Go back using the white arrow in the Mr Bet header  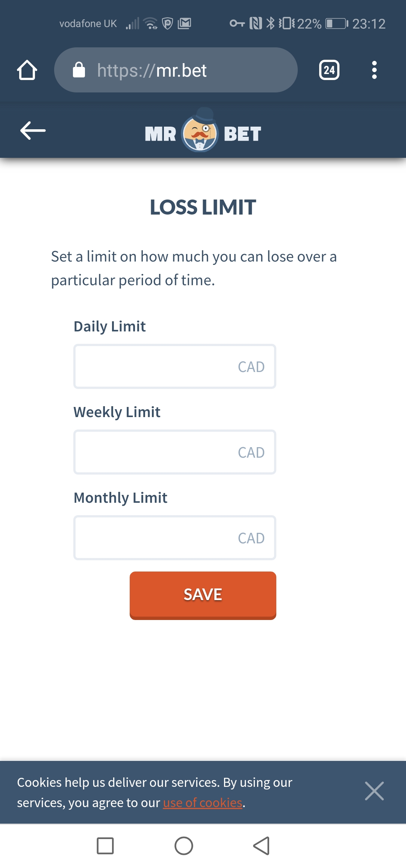point(33,130)
